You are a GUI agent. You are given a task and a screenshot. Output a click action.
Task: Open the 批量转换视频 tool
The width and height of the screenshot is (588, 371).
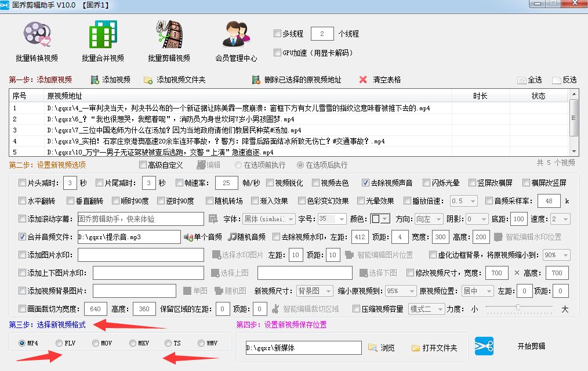[37, 39]
